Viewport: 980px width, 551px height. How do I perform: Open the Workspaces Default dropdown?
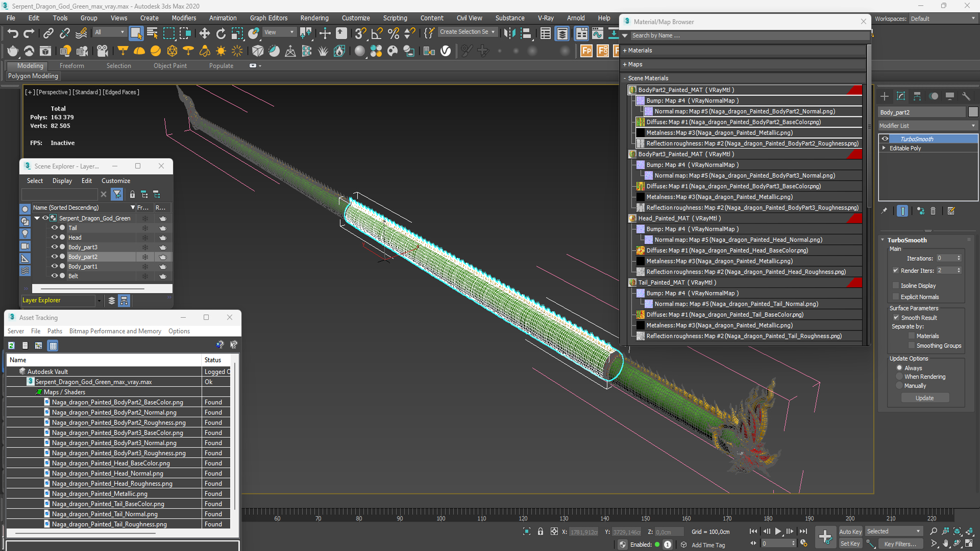pos(943,18)
